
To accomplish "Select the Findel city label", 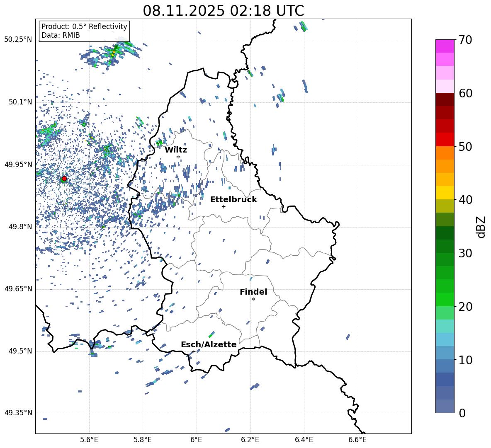I will (253, 292).
